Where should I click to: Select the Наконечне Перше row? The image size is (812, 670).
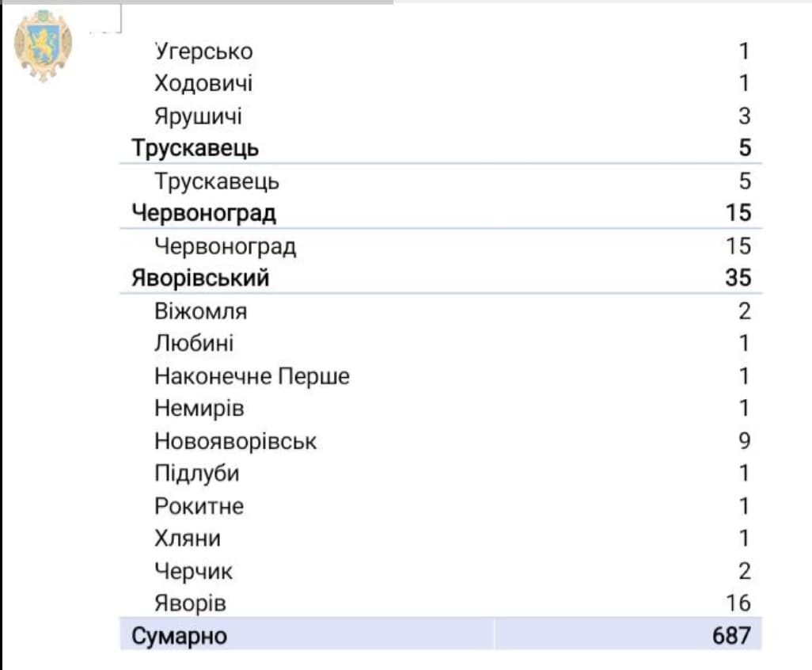point(252,376)
